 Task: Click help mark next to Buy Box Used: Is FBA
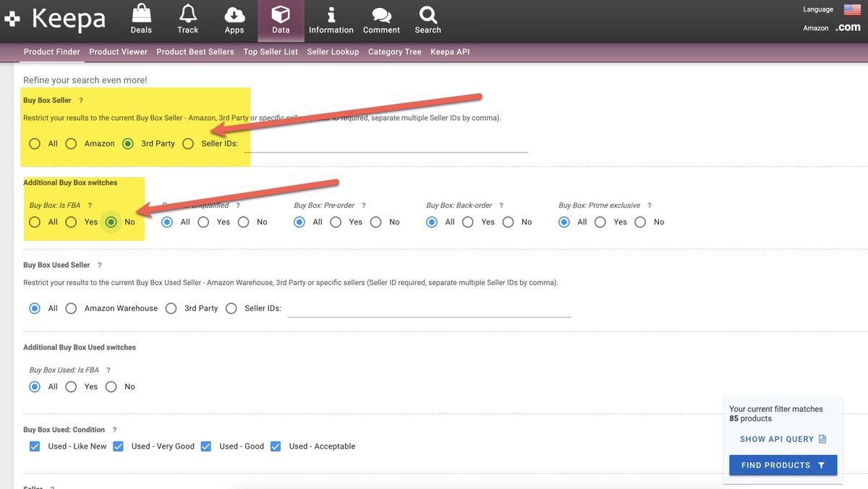pyautogui.click(x=108, y=370)
